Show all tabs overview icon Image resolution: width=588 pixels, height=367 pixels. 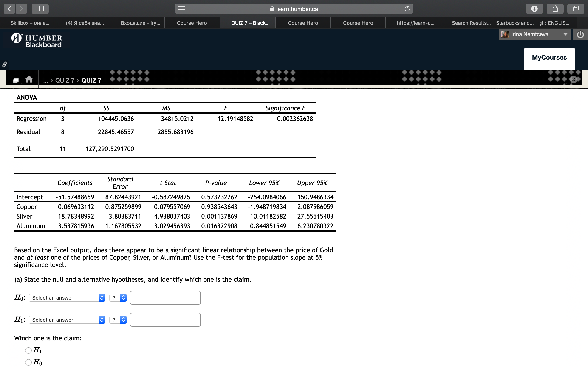[x=576, y=9]
